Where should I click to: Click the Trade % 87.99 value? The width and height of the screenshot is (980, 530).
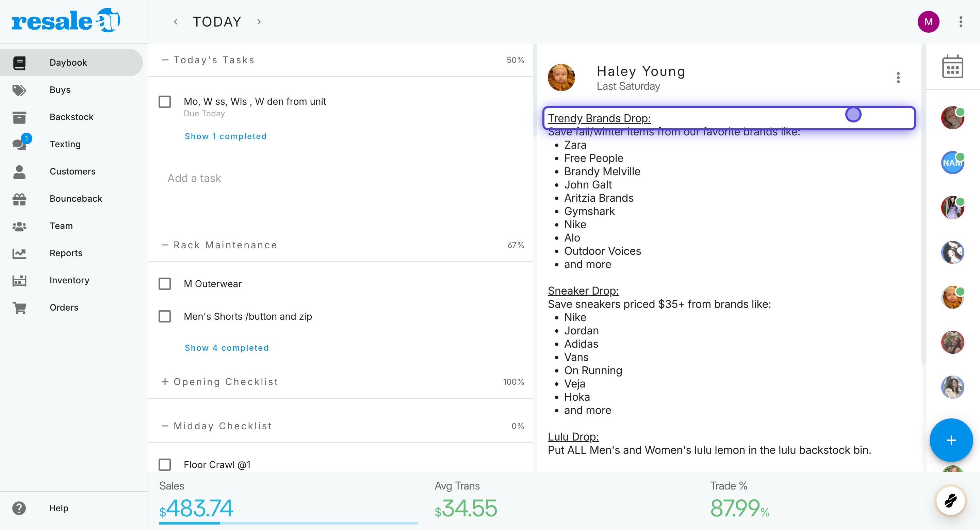(739, 508)
